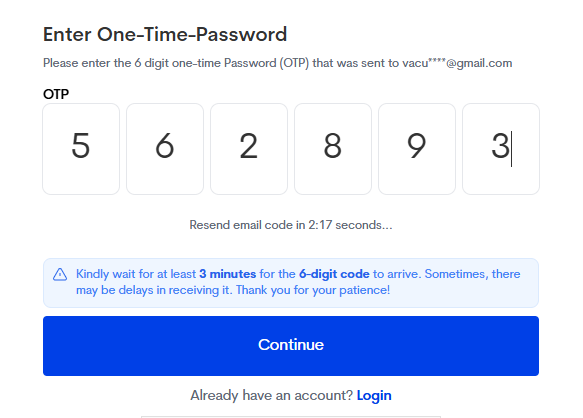
Task: Click 'Kindly wait for at least' notice text
Action: click(136, 274)
